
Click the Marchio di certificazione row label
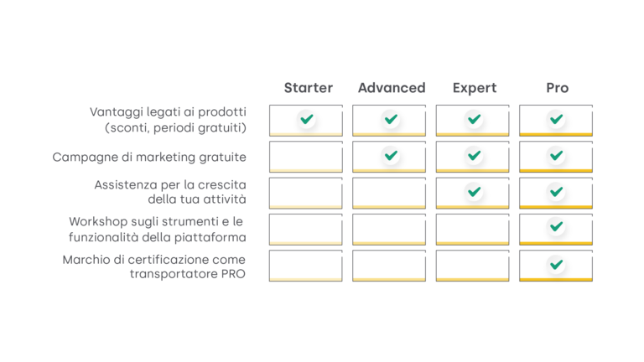pos(154,266)
